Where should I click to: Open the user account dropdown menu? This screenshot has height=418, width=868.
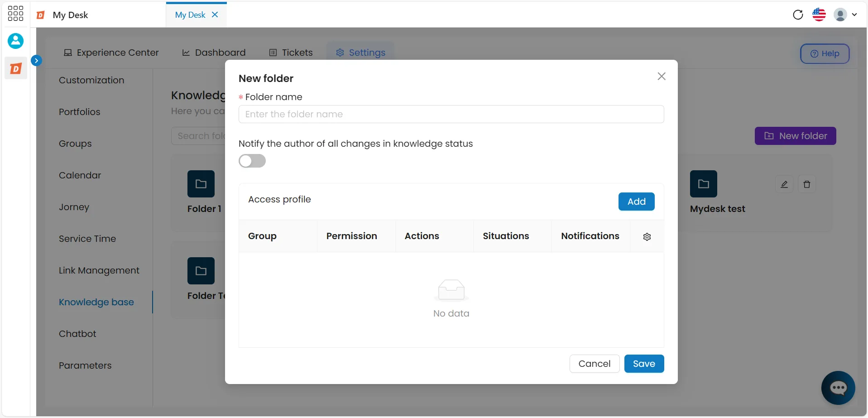(x=845, y=14)
